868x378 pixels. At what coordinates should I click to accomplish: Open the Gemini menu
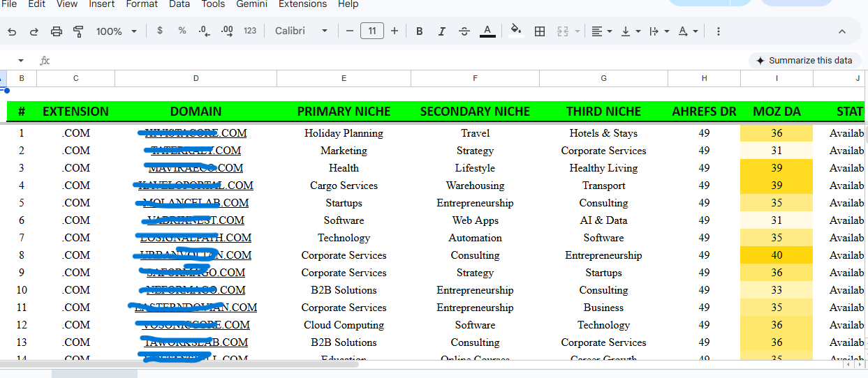tap(251, 4)
